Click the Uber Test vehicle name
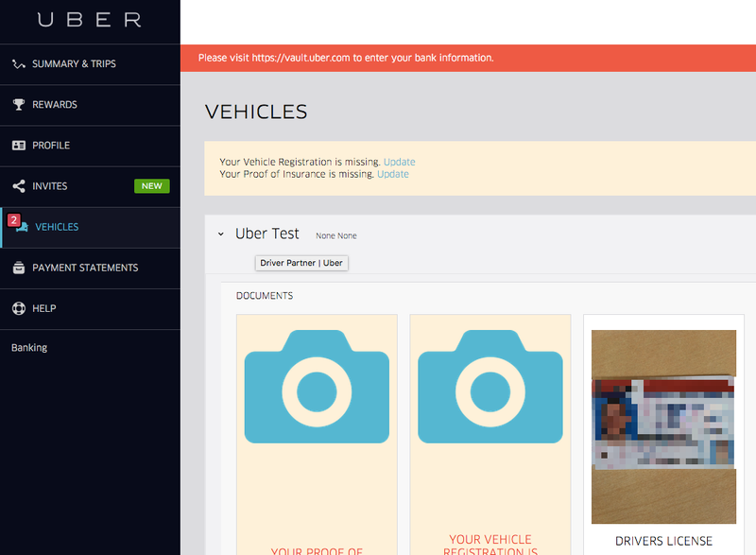The image size is (756, 555). pos(267,234)
